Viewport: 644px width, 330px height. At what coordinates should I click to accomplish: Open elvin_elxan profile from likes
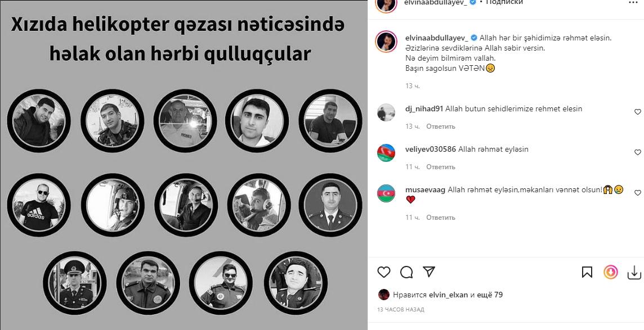click(448, 295)
